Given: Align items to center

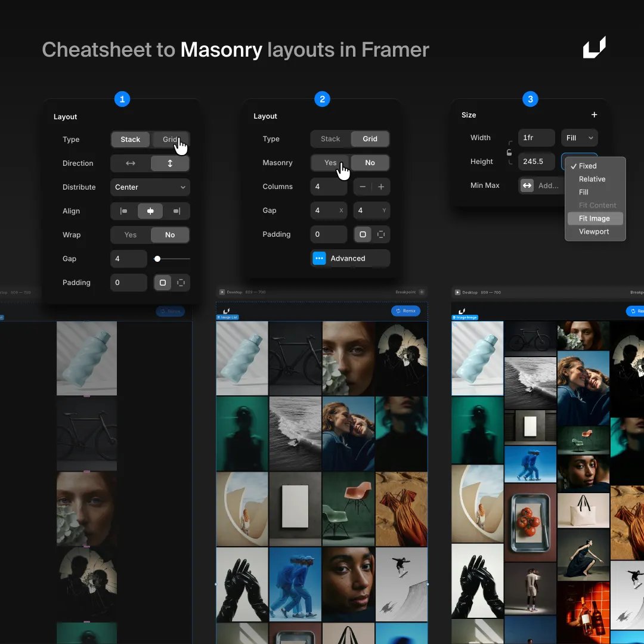Looking at the screenshot, I should 150,211.
